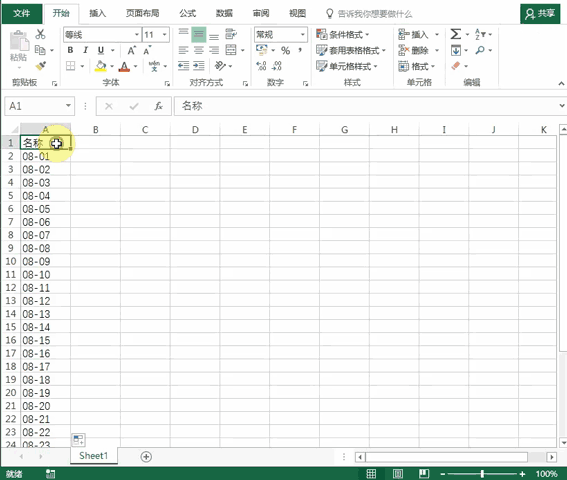
Task: Select the Format Painter brush
Action: 40,66
